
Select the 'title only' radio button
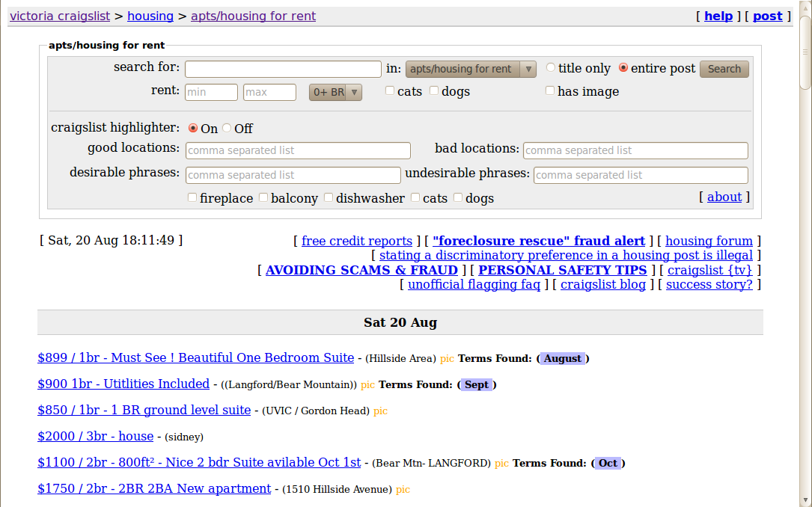(x=551, y=67)
